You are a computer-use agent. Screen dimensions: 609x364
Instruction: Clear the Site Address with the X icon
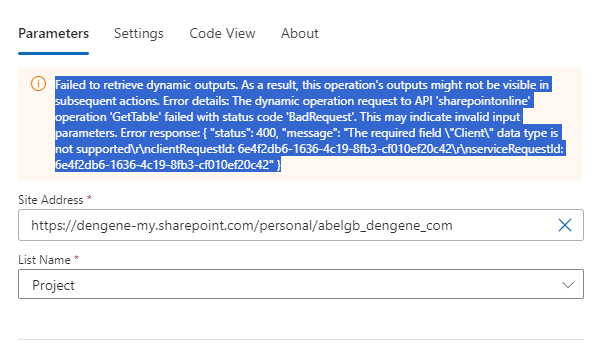click(x=565, y=225)
